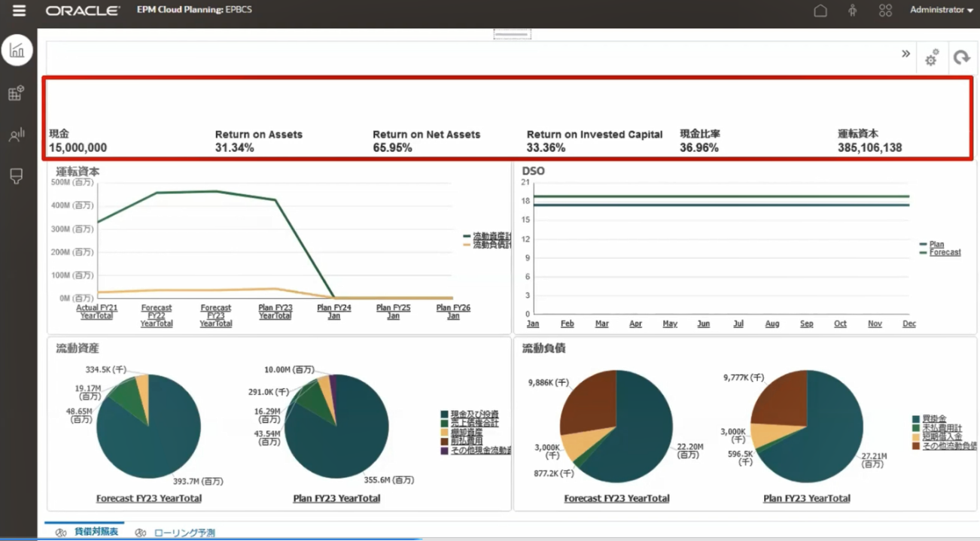This screenshot has height=541, width=980.
Task: Click the 未払費用計 legend entry
Action: 942,428
